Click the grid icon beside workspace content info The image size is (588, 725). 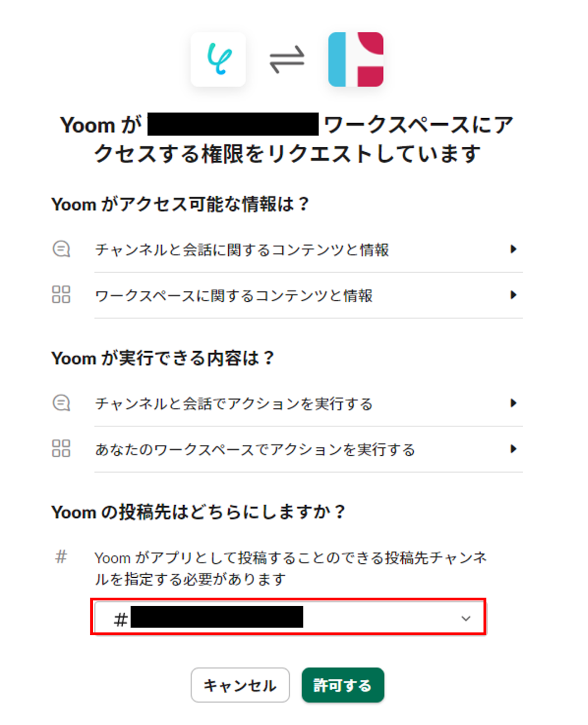(63, 295)
